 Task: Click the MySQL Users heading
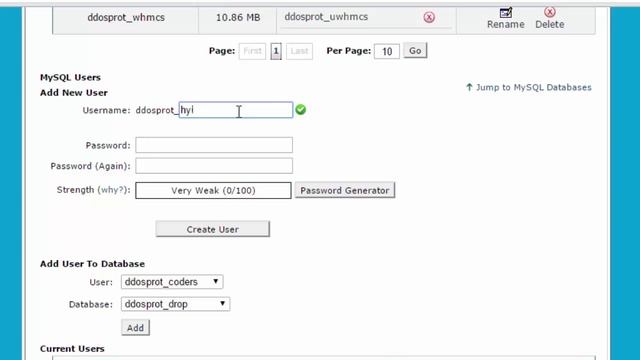click(x=70, y=78)
